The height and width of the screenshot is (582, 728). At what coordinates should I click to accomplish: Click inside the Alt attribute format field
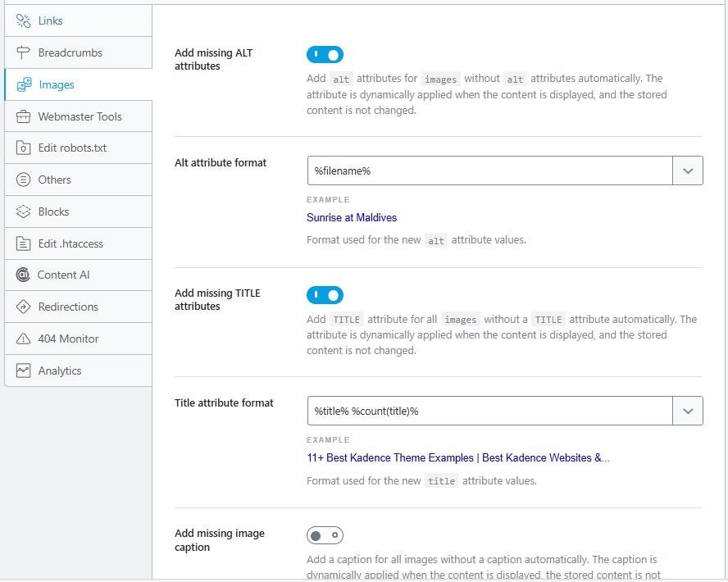[x=489, y=171]
